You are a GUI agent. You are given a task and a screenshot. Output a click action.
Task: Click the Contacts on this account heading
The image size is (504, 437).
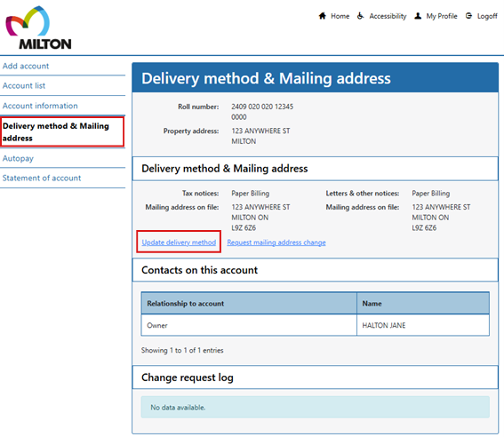pyautogui.click(x=200, y=270)
